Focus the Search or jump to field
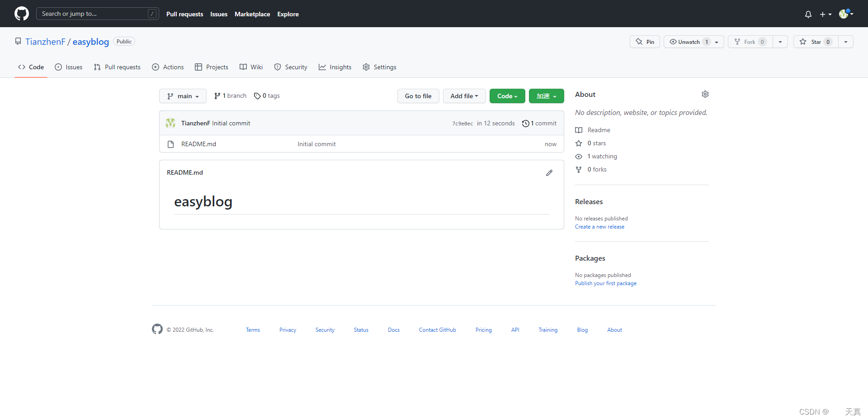Screen dimensions: 868x420 [x=98, y=14]
